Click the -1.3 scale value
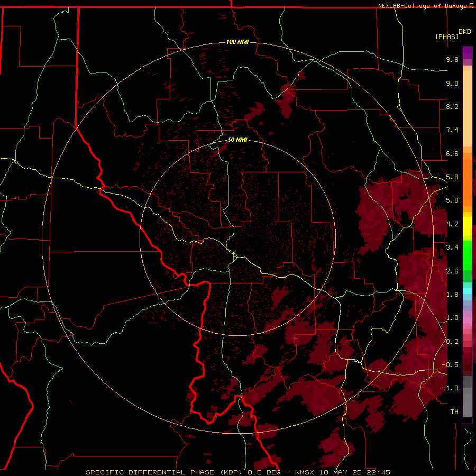 point(450,388)
